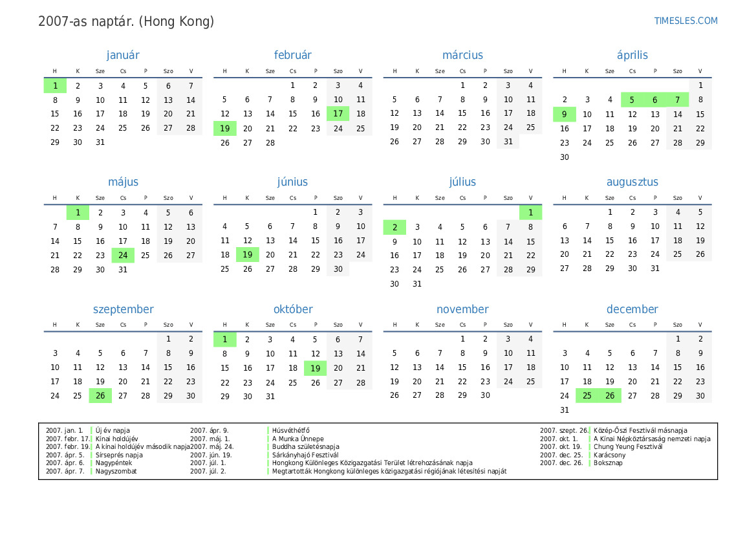This screenshot has height=535, width=756.
Task: Click the 'Chung Yeung Fesztivál' legend entry
Action: coord(628,447)
